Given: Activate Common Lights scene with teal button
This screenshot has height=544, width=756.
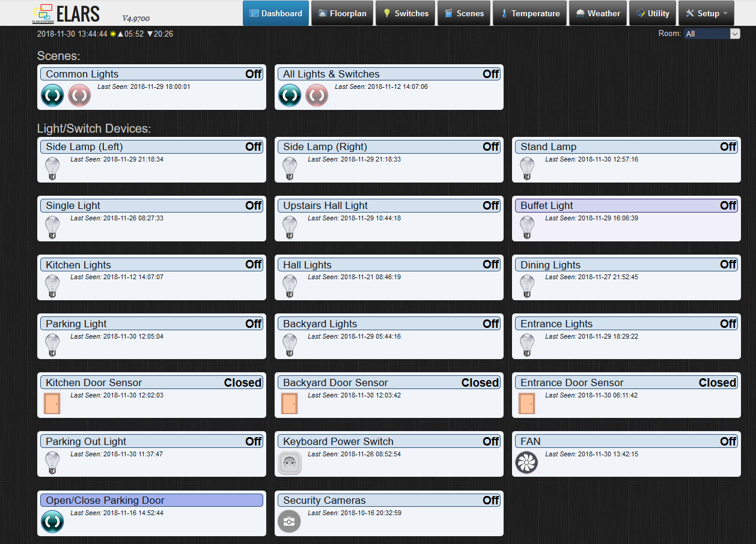Looking at the screenshot, I should (x=52, y=95).
